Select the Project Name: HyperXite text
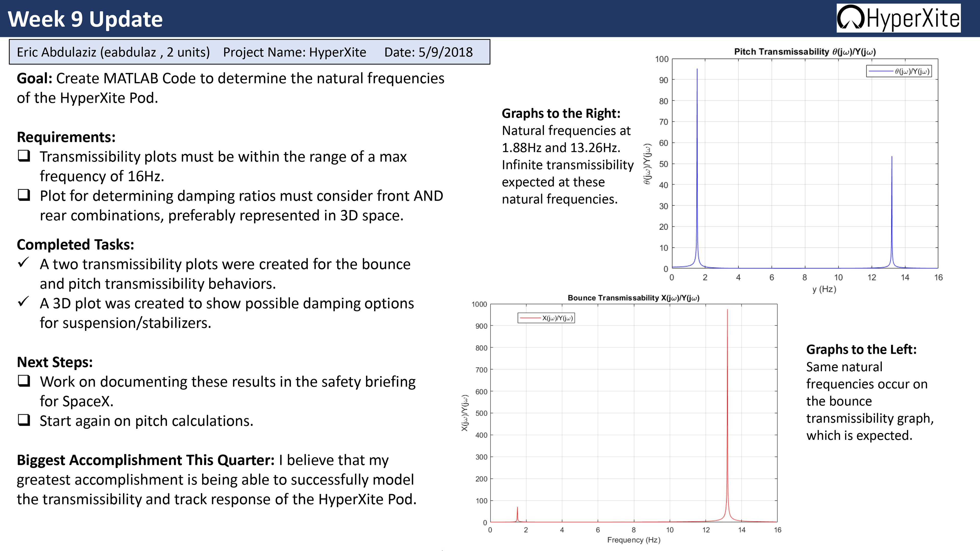The height and width of the screenshot is (551, 980). coord(295,52)
